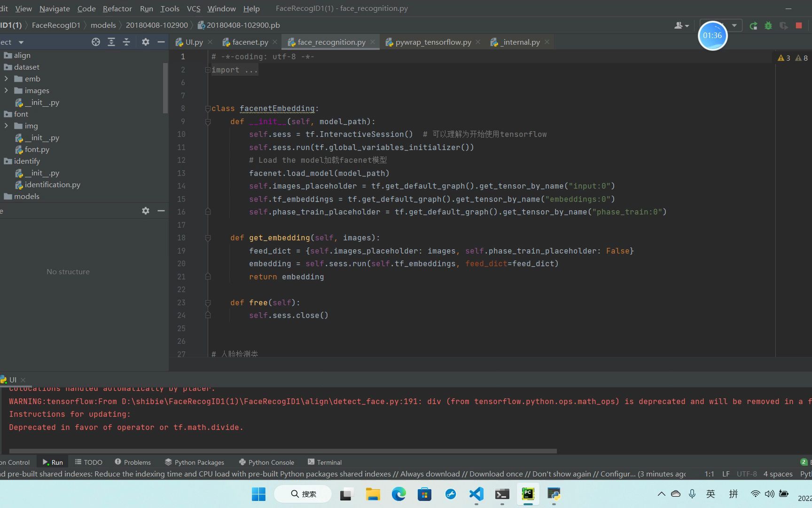Expand the emb folder in tree
The image size is (812, 508).
point(6,79)
